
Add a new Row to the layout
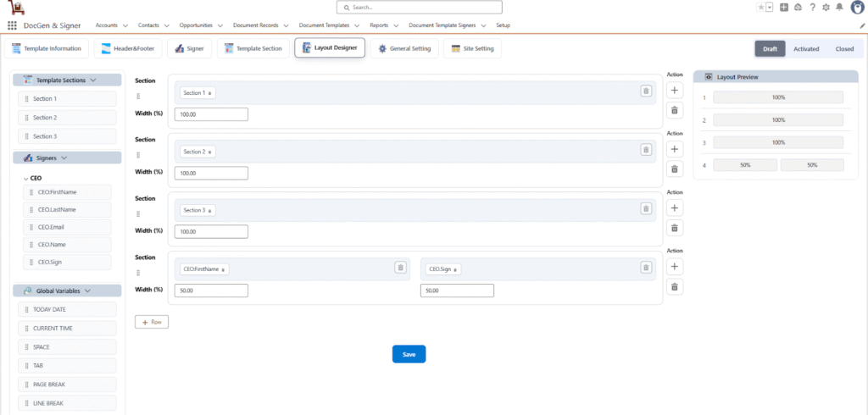152,322
